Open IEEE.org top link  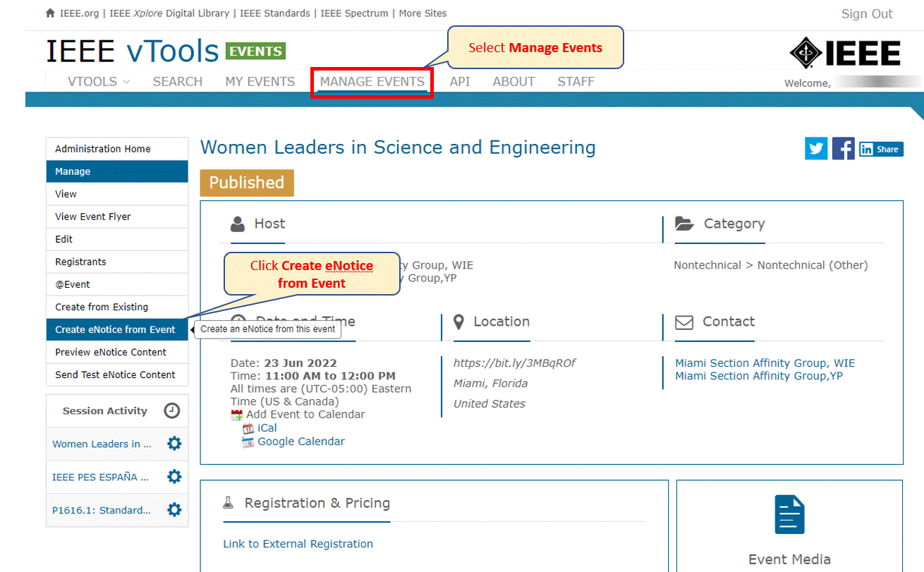point(78,13)
